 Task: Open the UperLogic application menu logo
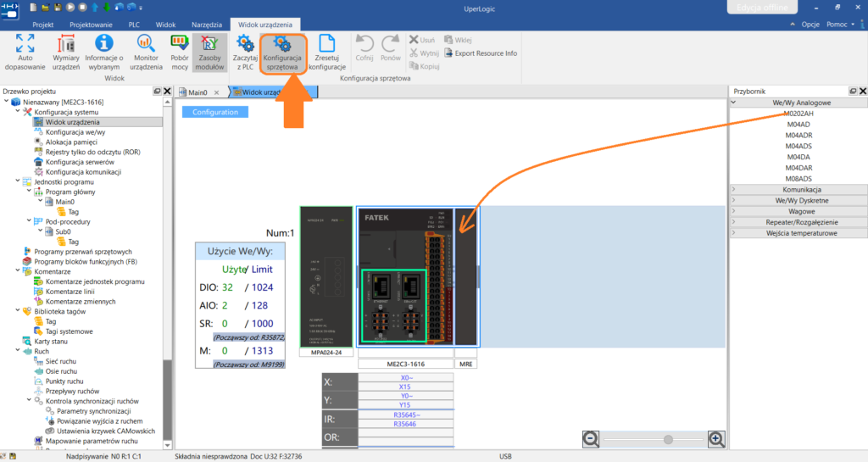tap(9, 9)
